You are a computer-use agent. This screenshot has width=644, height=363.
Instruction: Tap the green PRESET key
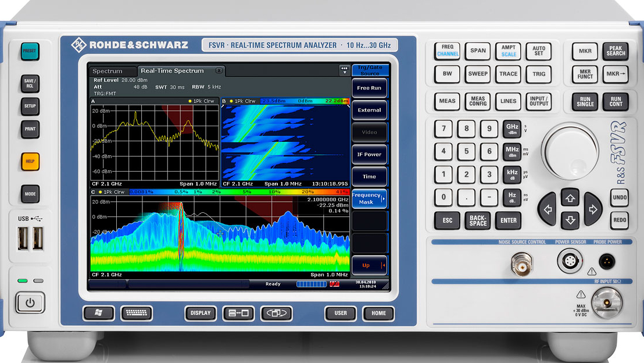[x=30, y=51]
